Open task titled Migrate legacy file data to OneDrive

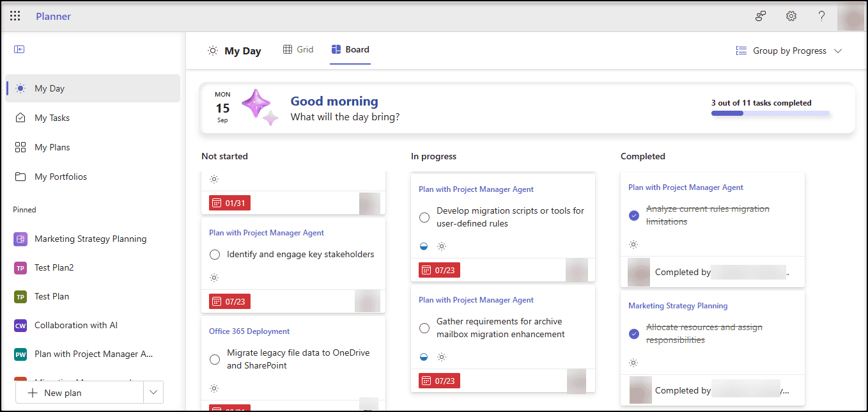coord(298,360)
